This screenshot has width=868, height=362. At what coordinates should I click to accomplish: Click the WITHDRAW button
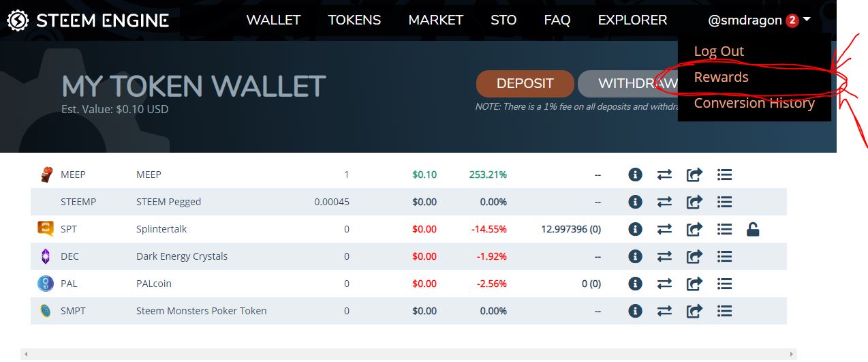coord(627,84)
